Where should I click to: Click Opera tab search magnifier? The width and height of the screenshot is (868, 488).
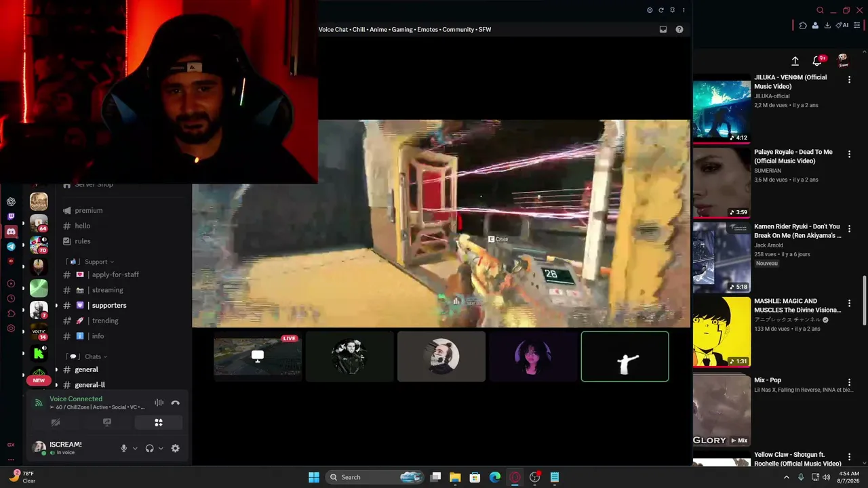click(x=821, y=10)
